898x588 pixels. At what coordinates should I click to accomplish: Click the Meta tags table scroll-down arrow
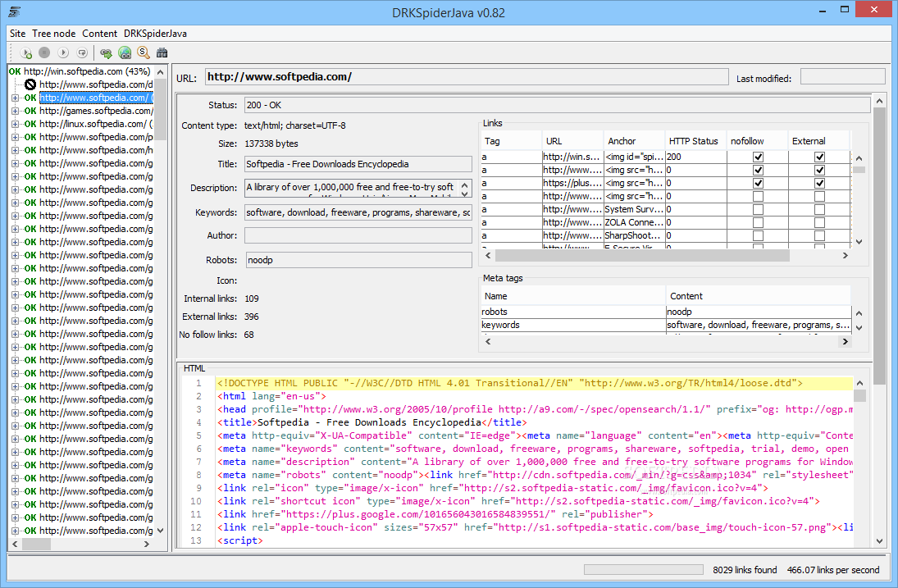[x=859, y=328]
